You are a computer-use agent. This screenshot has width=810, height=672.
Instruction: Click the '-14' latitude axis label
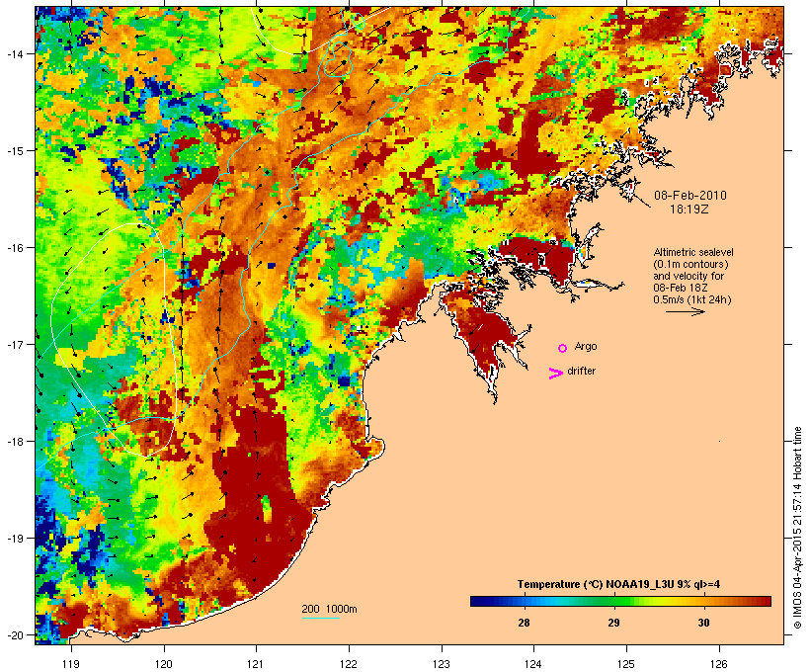coord(14,53)
